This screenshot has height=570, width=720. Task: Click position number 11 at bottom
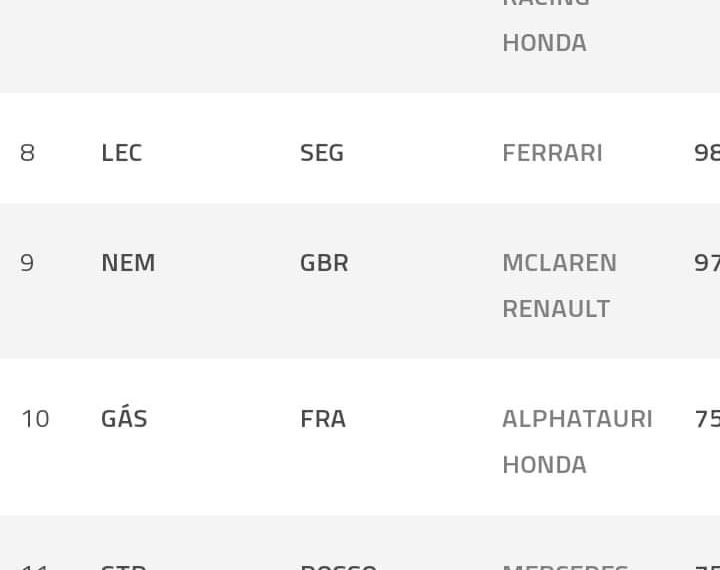(35, 565)
